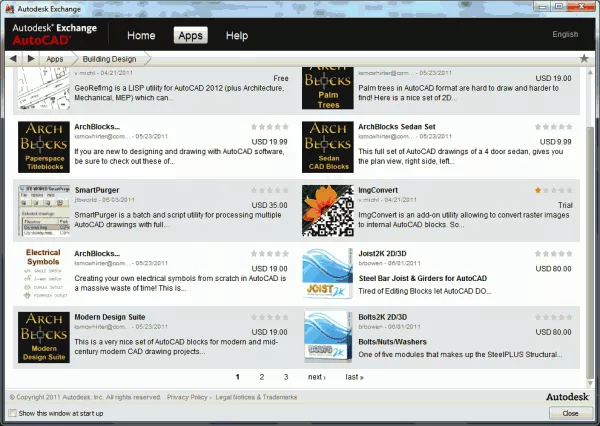Open the Home tab
This screenshot has height=426, width=600.
pyautogui.click(x=141, y=36)
